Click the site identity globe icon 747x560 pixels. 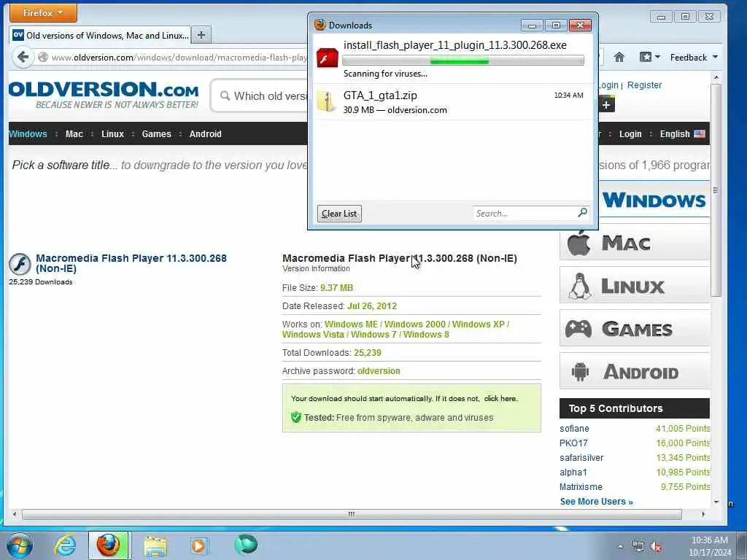(x=43, y=57)
